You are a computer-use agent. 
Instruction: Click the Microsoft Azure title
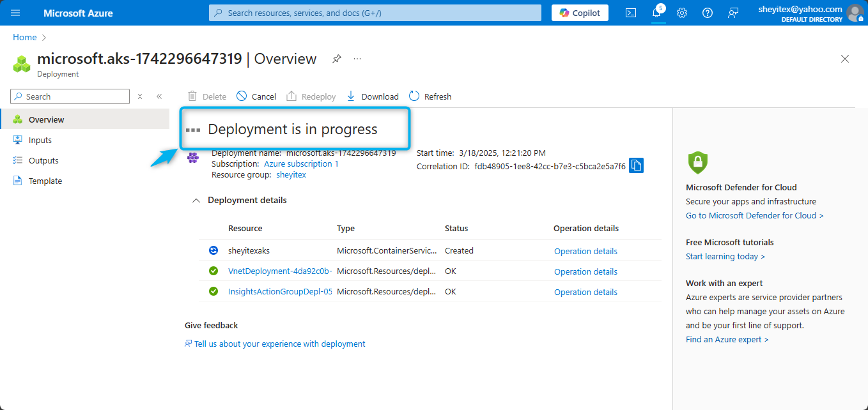tap(78, 13)
